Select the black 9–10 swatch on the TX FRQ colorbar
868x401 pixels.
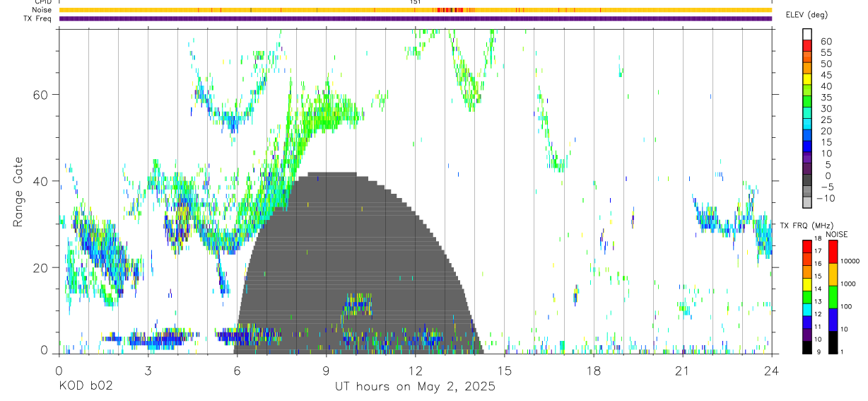point(807,347)
